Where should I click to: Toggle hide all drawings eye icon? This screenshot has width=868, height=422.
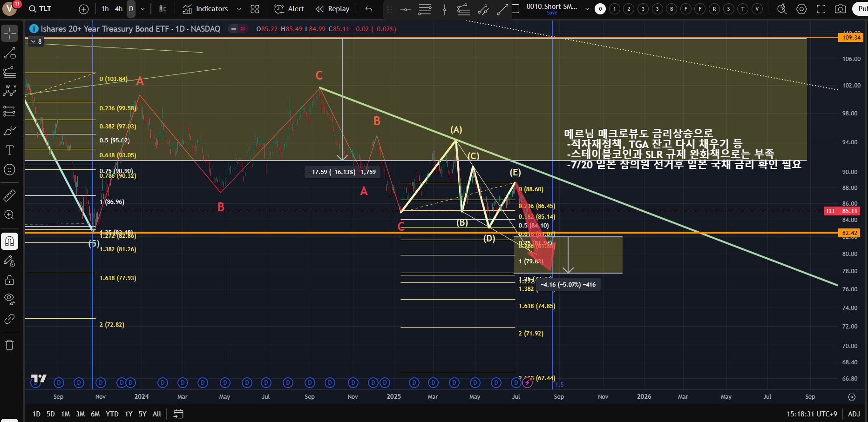click(x=9, y=299)
